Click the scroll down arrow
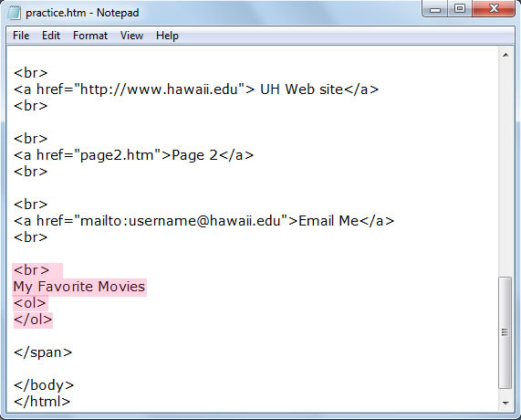The width and height of the screenshot is (521, 420). point(505,403)
